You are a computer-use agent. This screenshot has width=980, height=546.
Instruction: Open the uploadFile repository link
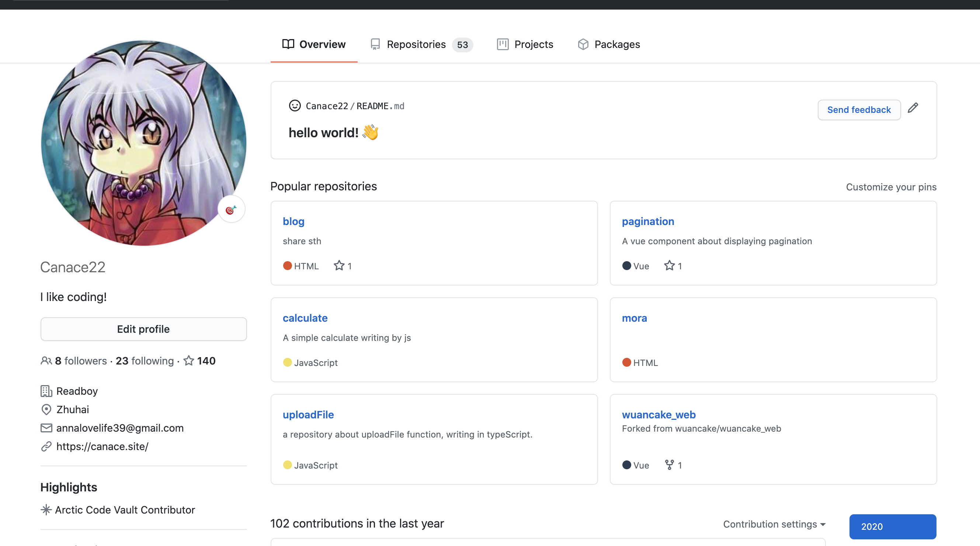[x=308, y=414]
